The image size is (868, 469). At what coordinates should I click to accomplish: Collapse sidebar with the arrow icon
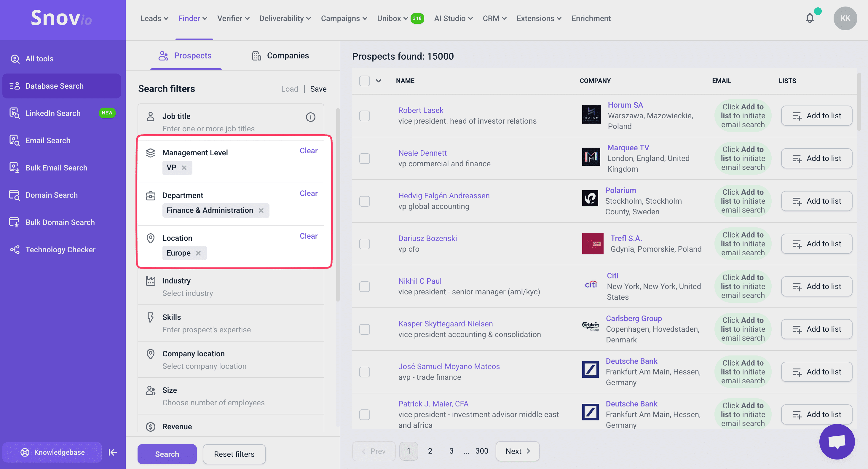pos(113,452)
